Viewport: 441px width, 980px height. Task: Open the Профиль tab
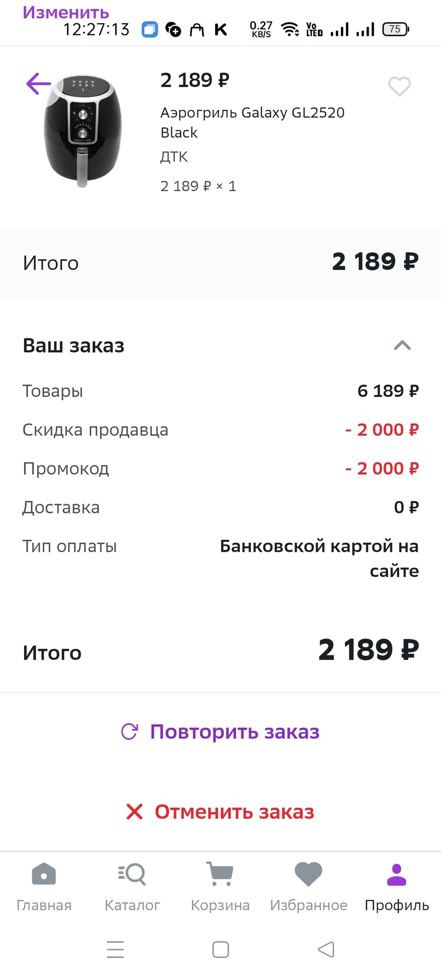[397, 887]
